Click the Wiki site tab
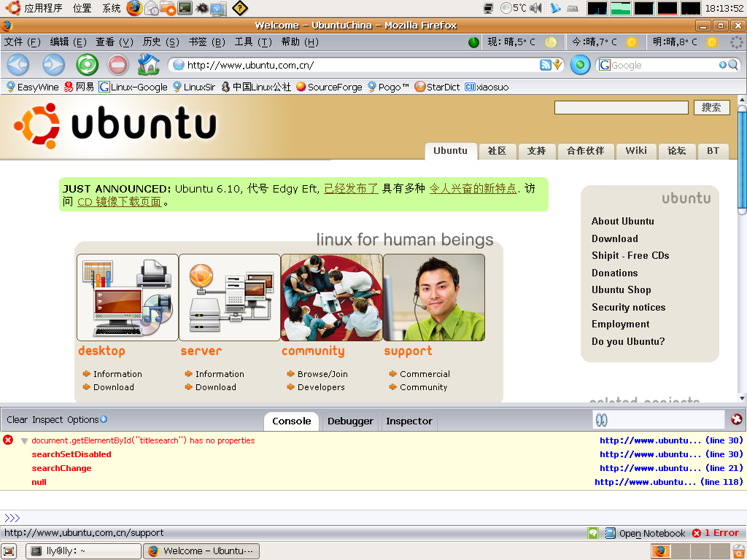747x560 pixels. [636, 151]
